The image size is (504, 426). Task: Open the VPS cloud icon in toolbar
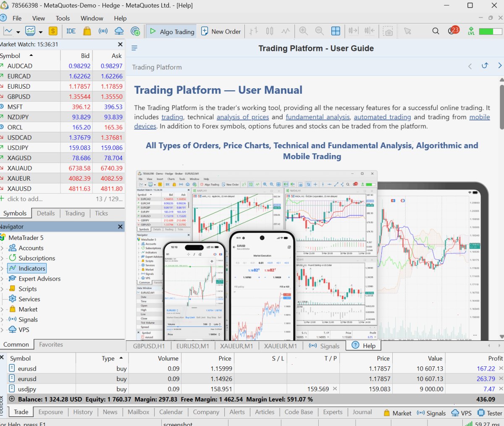[x=119, y=31]
